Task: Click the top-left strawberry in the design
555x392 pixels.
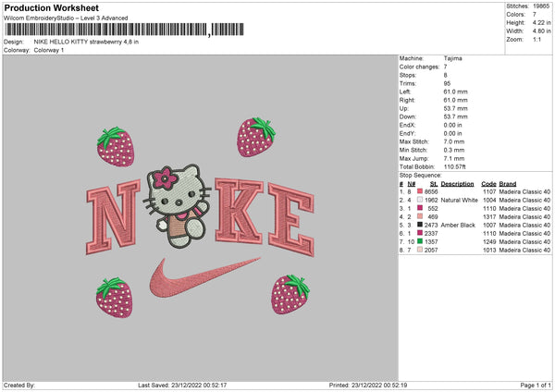Action: coord(116,146)
